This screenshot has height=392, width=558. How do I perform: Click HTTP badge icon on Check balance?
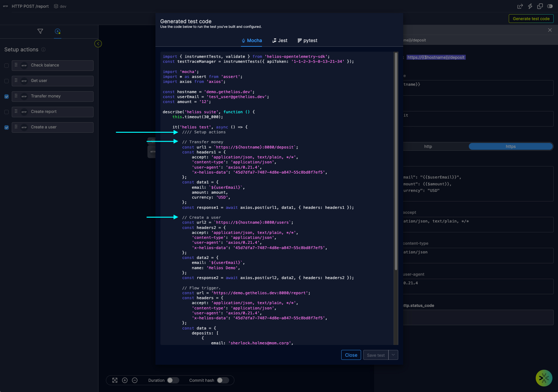[x=24, y=65]
